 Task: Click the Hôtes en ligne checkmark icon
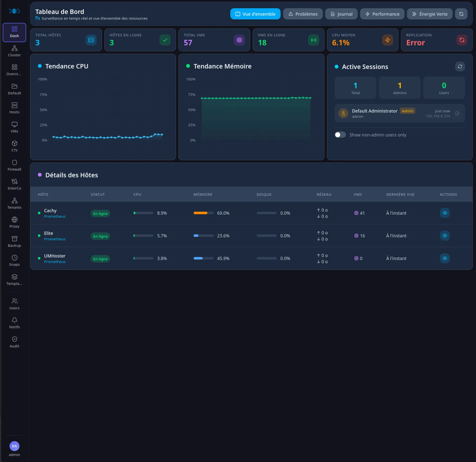[165, 40]
